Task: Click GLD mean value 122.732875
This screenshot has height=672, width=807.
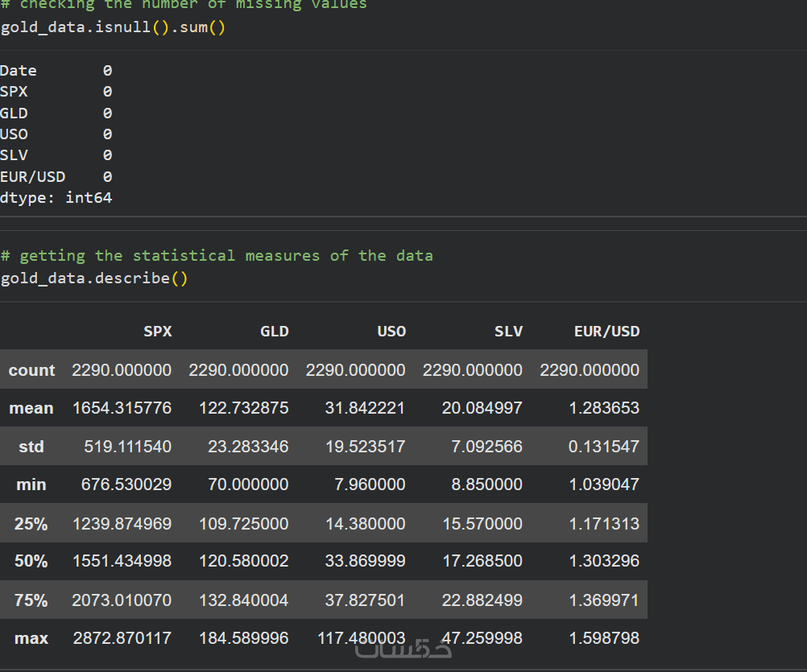Action: point(243,408)
